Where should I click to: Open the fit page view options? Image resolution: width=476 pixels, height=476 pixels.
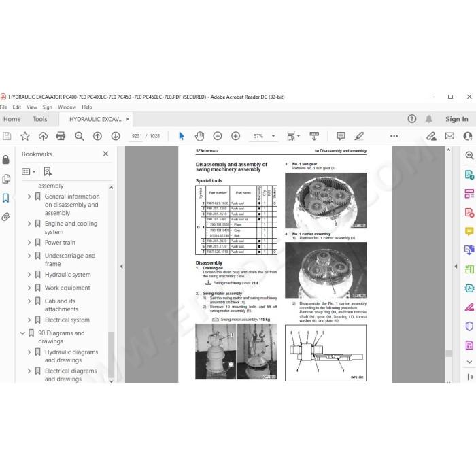(293, 136)
